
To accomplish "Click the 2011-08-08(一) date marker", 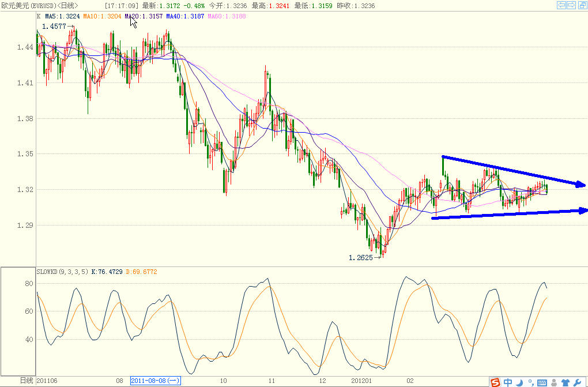I will 156,381.
